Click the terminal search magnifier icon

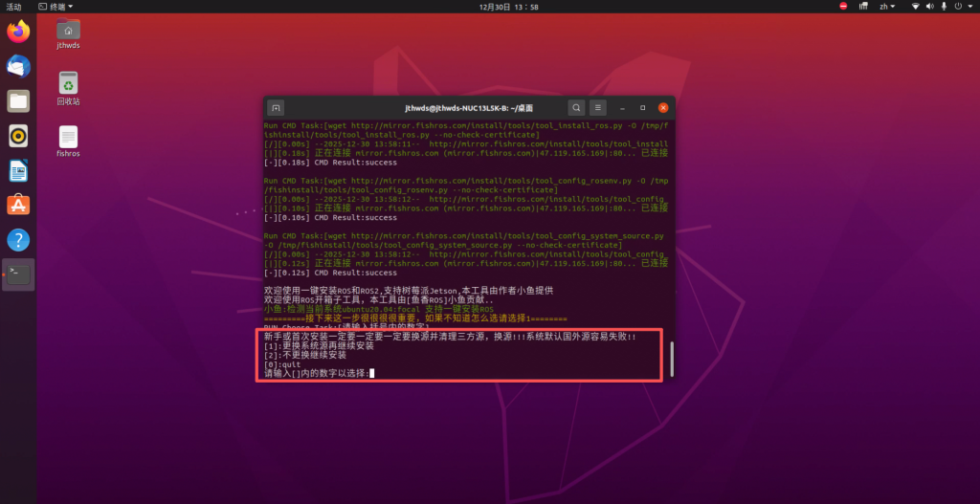[x=575, y=108]
